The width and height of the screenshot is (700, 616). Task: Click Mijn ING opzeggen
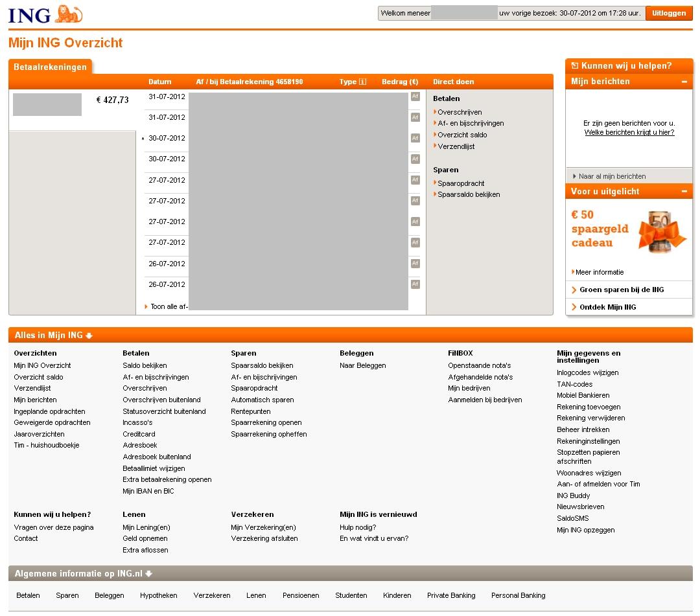[x=586, y=530]
